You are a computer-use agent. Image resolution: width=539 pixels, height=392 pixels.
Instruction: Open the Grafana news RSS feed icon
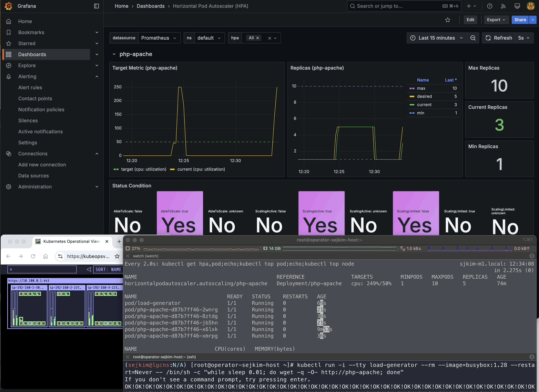click(x=503, y=6)
